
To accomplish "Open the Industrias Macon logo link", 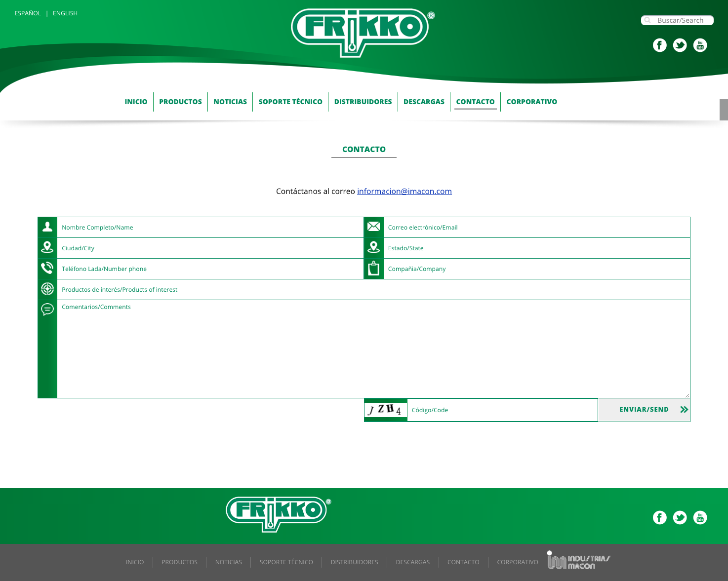I will click(x=578, y=561).
